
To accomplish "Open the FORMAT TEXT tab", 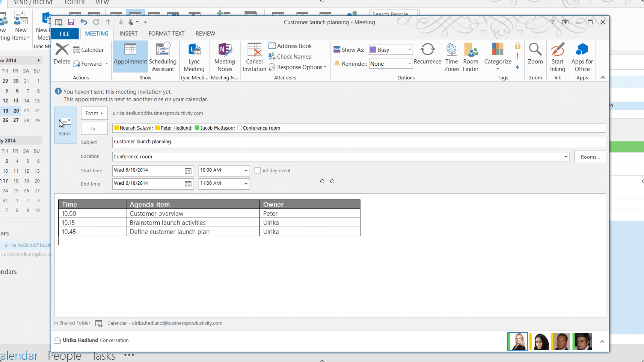I will pos(166,34).
